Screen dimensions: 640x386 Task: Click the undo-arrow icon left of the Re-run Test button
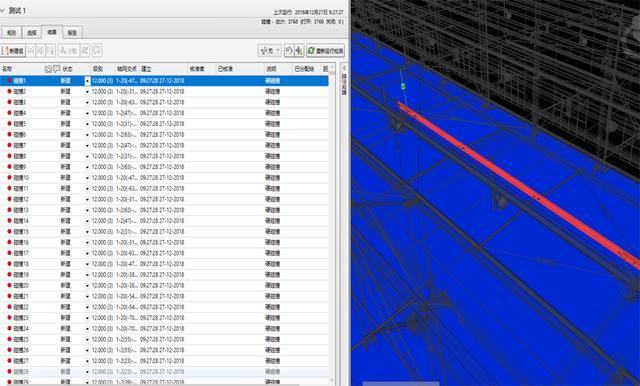coord(289,51)
